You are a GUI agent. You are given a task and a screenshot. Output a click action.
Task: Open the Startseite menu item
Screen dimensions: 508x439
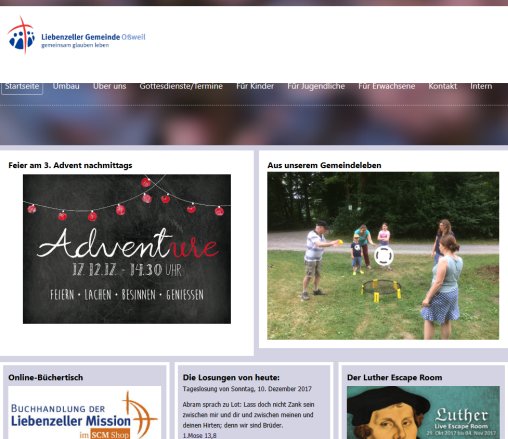pyautogui.click(x=22, y=87)
